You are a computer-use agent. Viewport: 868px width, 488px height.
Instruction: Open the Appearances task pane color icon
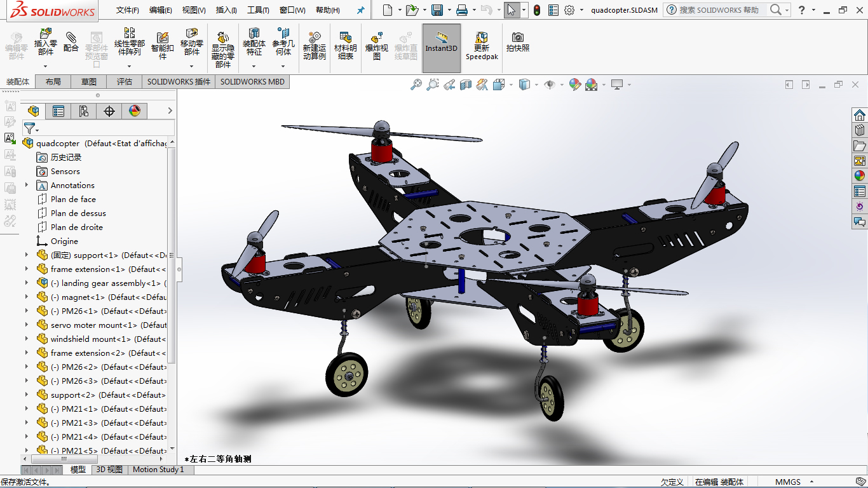[x=860, y=176]
